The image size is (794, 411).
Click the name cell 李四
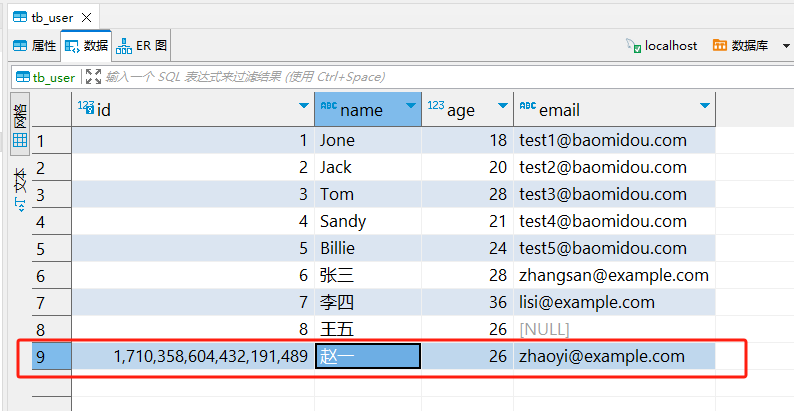pos(368,303)
